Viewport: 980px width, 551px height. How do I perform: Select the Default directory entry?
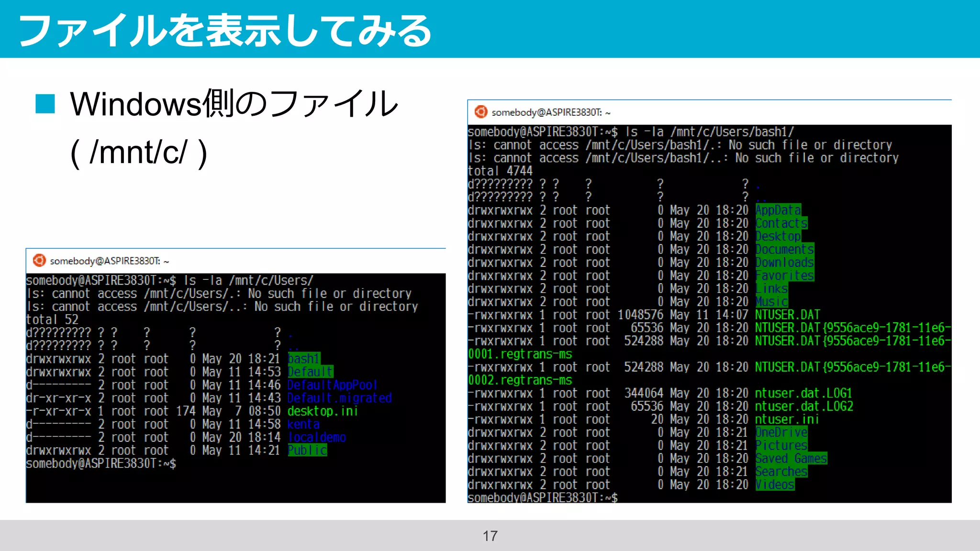coord(311,372)
